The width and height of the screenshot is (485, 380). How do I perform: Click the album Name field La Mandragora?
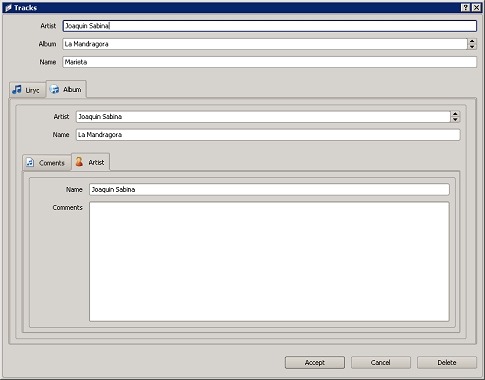click(268, 135)
